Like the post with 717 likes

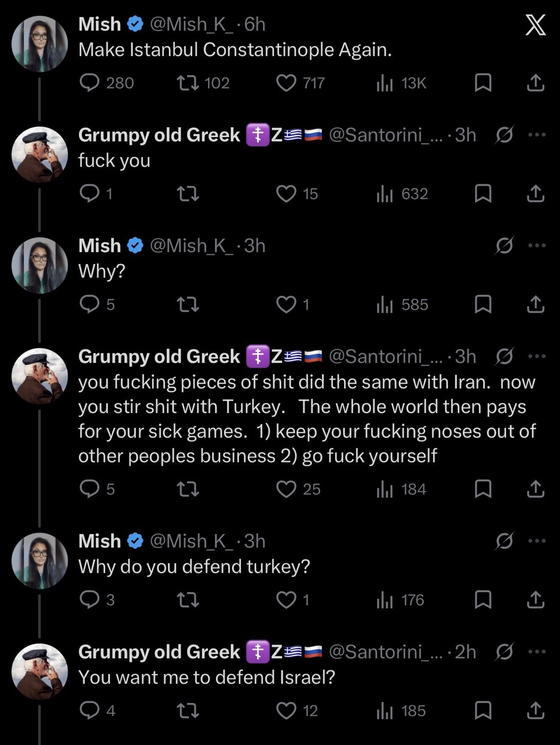(x=286, y=83)
